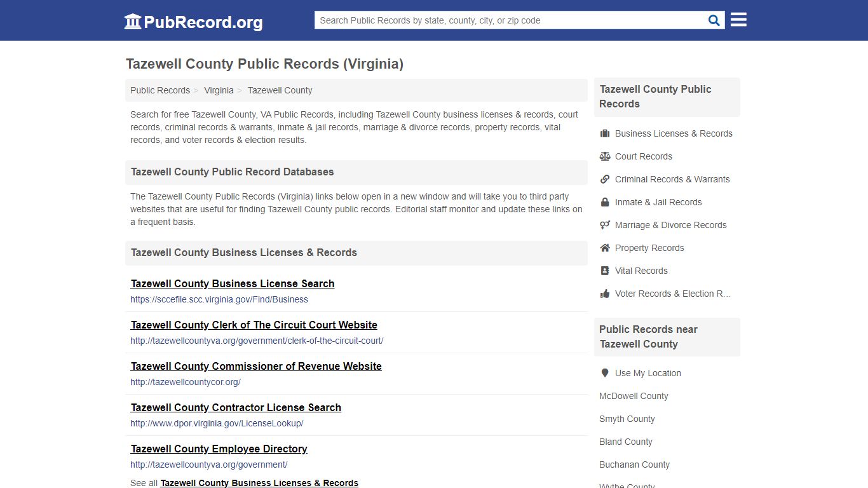Open Tazewell County Business License Search
Screen dimensions: 868x488
click(x=233, y=283)
